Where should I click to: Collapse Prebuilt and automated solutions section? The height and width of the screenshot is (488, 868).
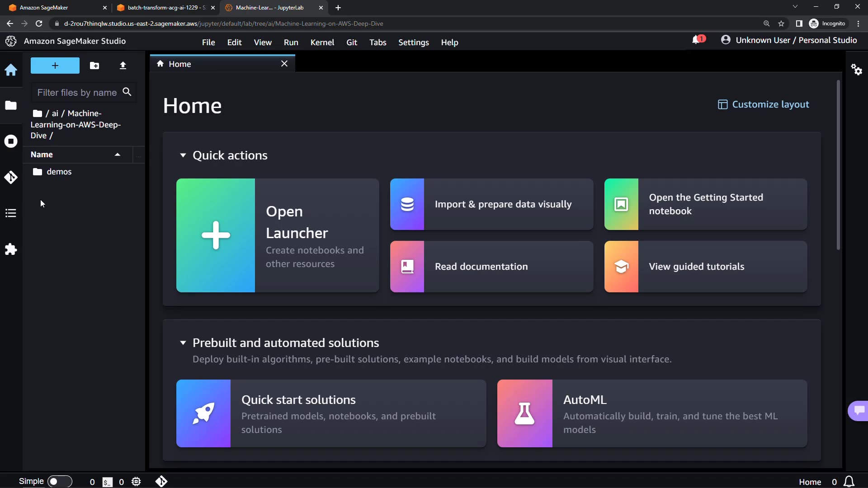click(x=183, y=343)
